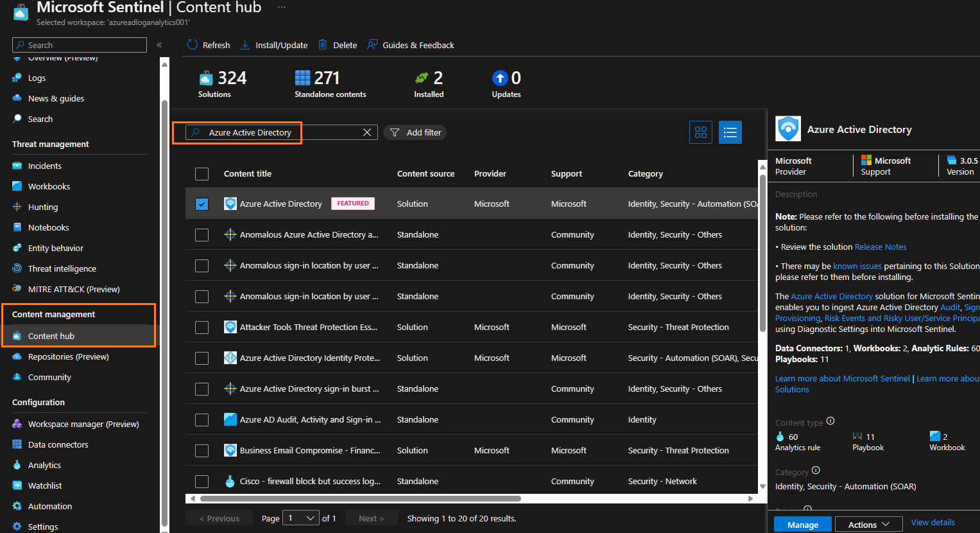Click the info icon beside Category

point(816,471)
